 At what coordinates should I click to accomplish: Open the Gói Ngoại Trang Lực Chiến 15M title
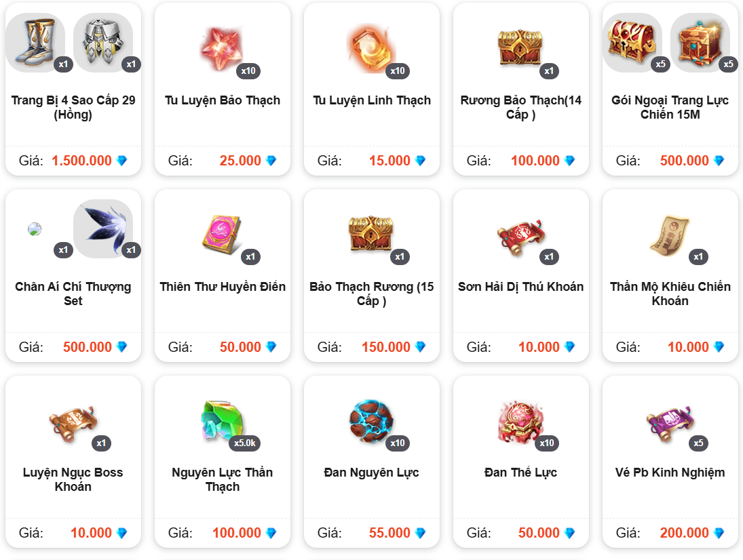click(x=670, y=107)
